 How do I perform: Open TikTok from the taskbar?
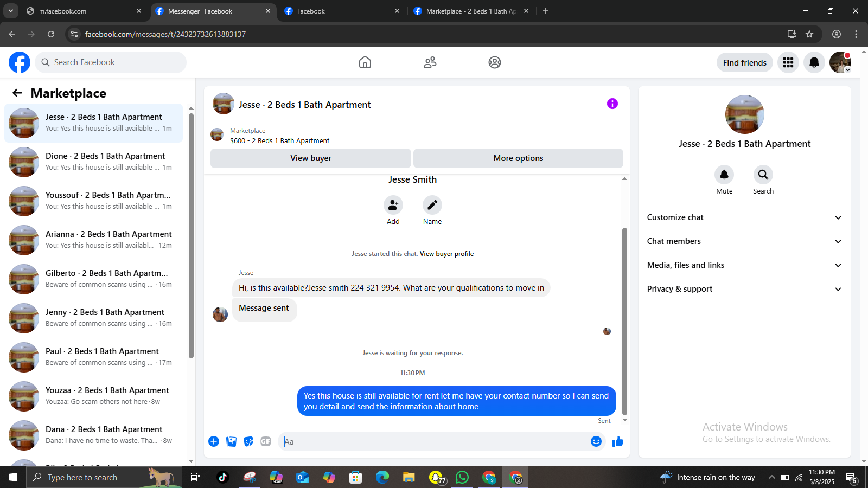tap(222, 477)
